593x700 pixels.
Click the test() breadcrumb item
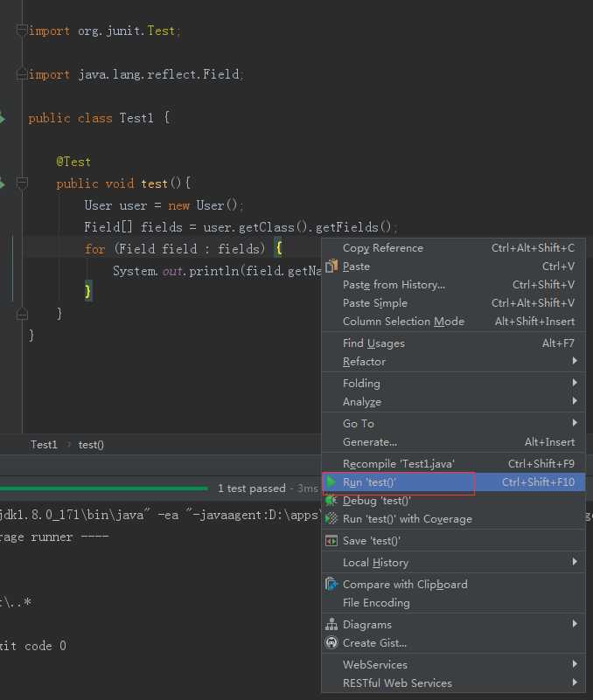pos(91,445)
